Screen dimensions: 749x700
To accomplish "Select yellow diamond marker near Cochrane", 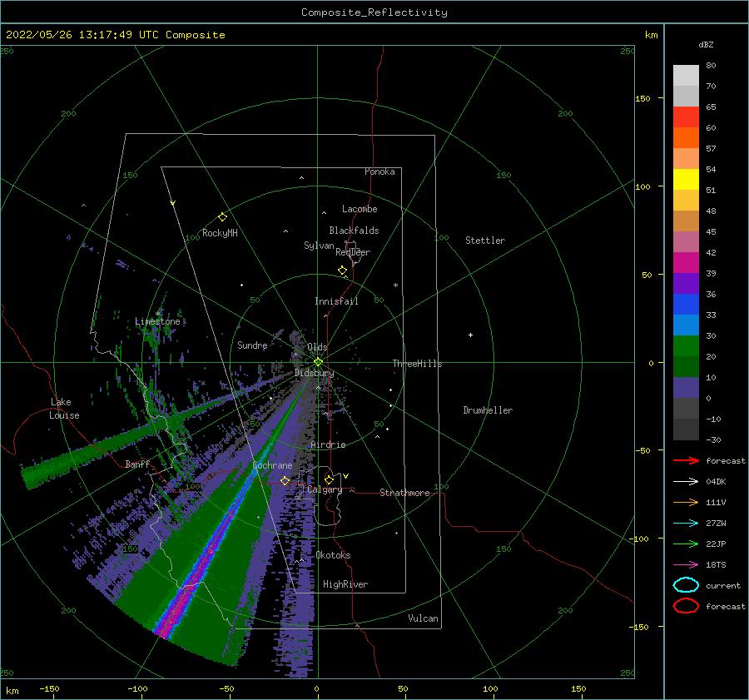I will point(285,480).
